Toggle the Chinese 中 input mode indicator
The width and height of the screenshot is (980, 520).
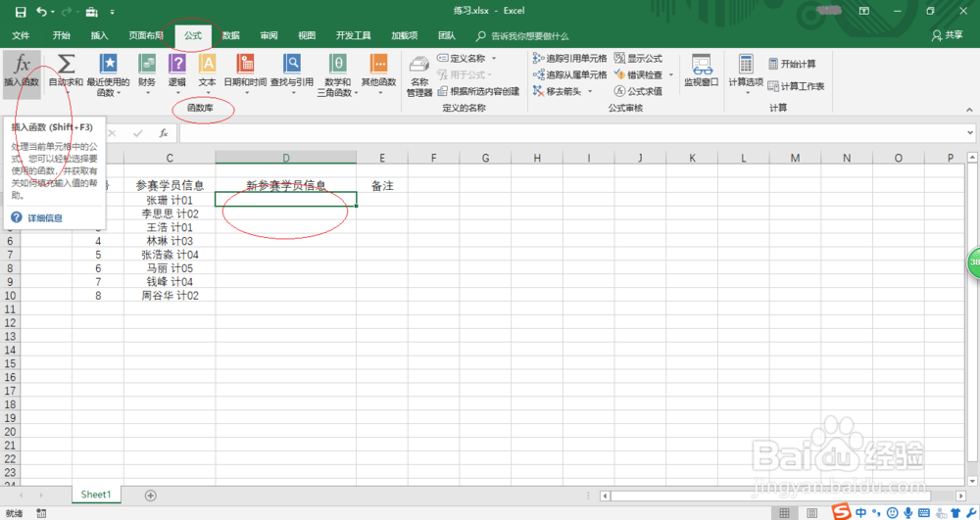861,512
